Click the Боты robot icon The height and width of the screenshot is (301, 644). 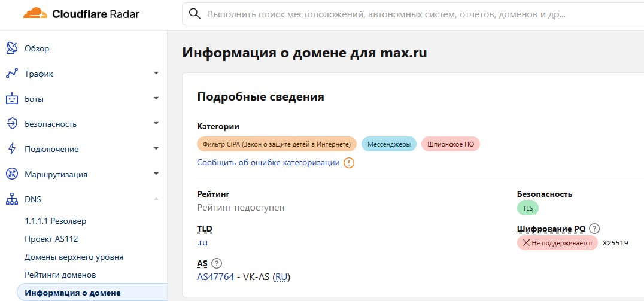point(12,99)
